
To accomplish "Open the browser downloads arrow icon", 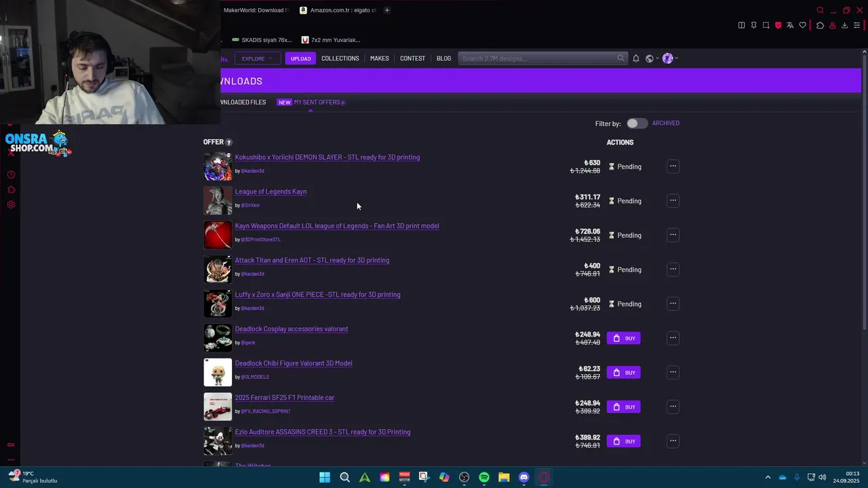I will (x=844, y=25).
